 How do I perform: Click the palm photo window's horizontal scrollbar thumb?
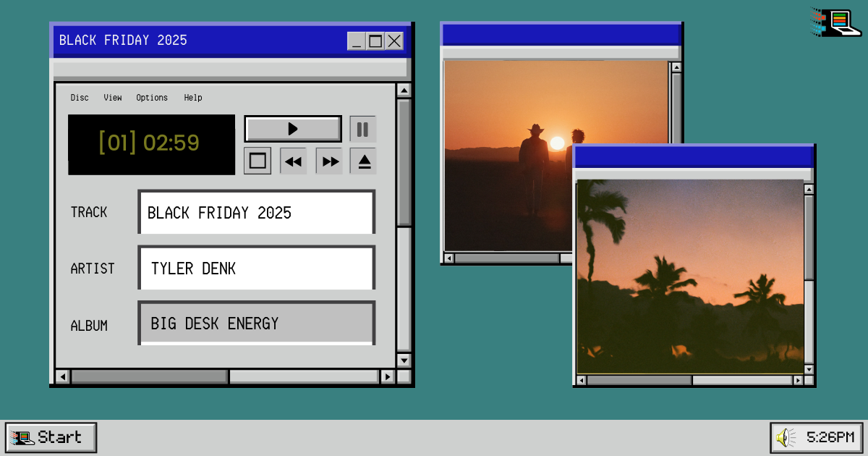(639, 380)
